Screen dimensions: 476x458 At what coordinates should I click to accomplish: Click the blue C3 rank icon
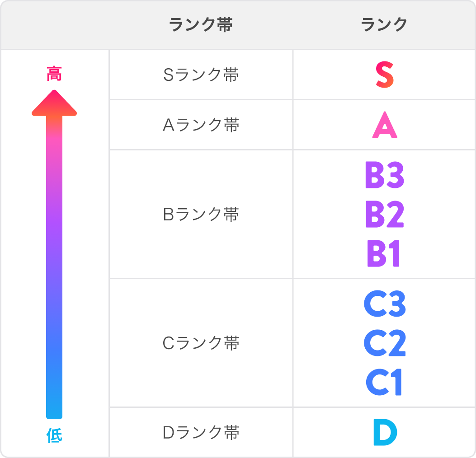[x=384, y=305]
